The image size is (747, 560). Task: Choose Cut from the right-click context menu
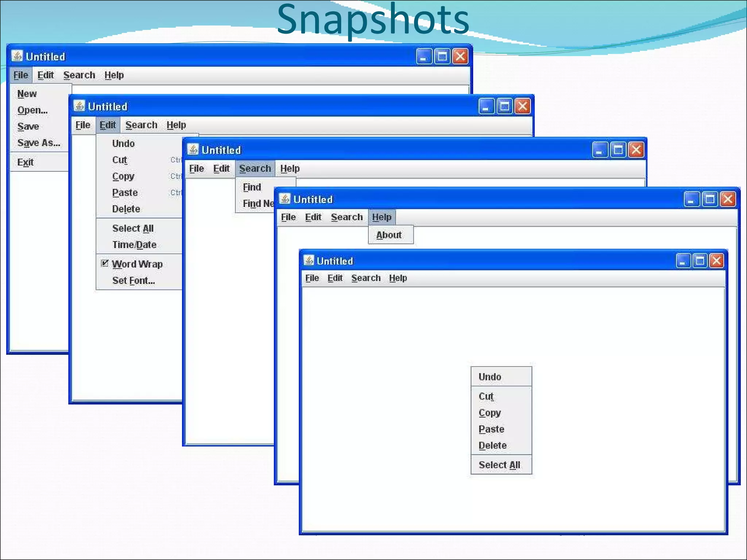point(501,396)
